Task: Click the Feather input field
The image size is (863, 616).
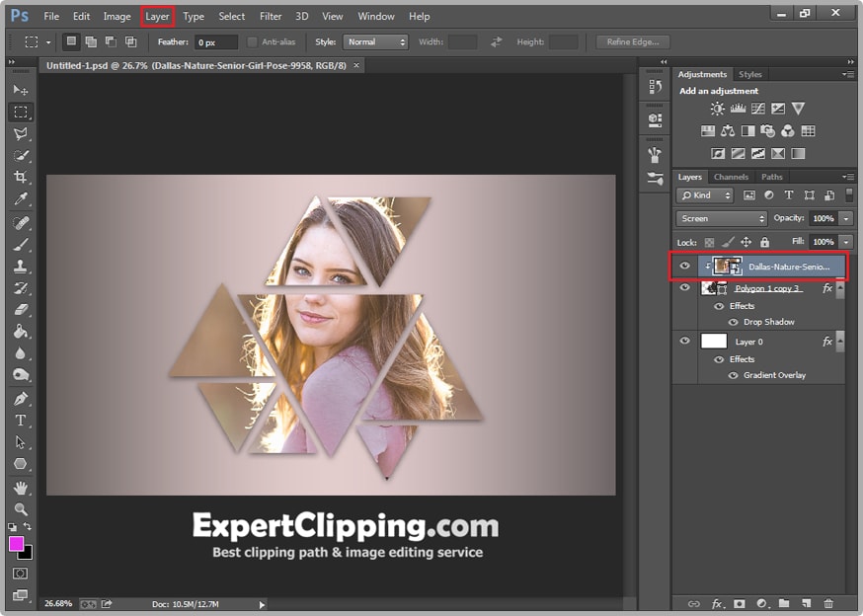Action: click(x=216, y=42)
